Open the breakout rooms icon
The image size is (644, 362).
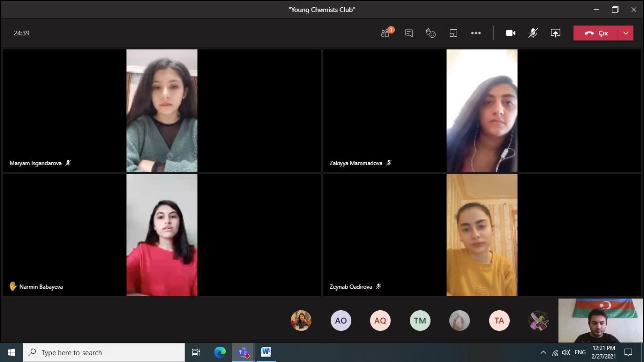[453, 33]
